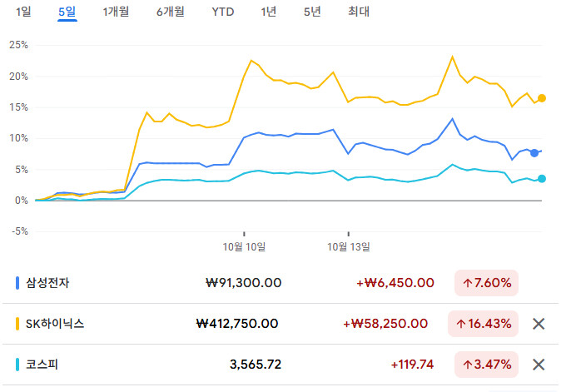Switch chart to the 1년 range
The width and height of the screenshot is (571, 392).
(x=268, y=12)
